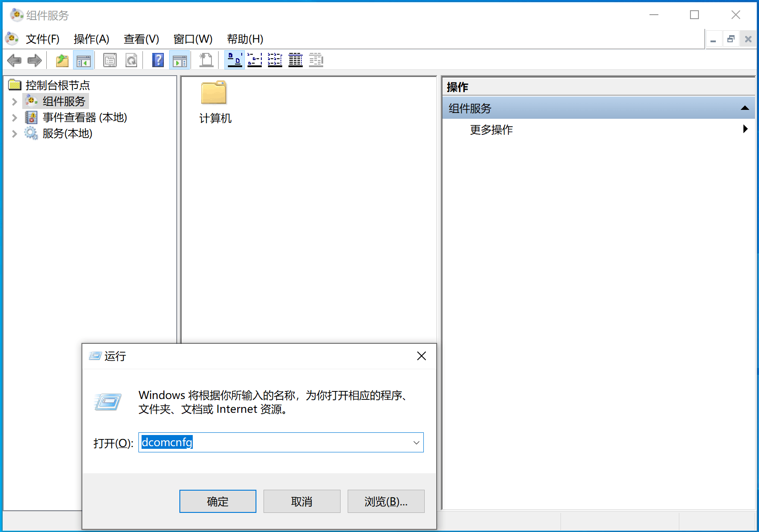Image resolution: width=759 pixels, height=532 pixels.
Task: Expand the 服务(本地) tree node
Action: (x=15, y=134)
